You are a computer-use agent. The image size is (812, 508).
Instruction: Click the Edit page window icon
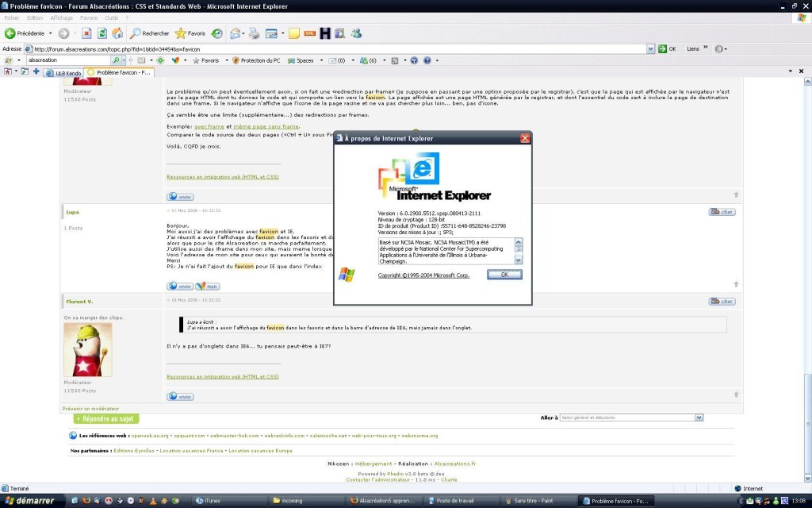271,33
